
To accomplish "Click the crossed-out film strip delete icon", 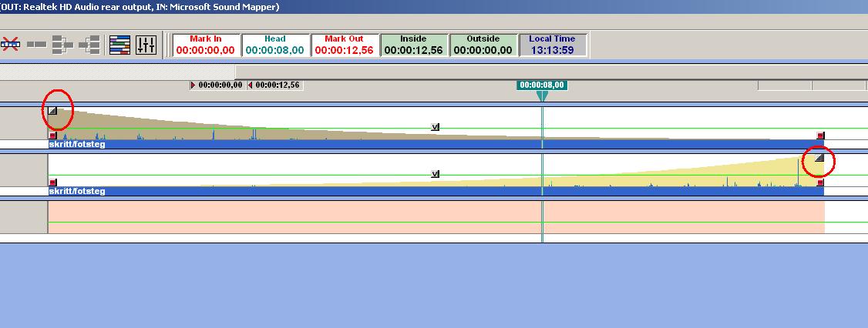I will (x=11, y=44).
